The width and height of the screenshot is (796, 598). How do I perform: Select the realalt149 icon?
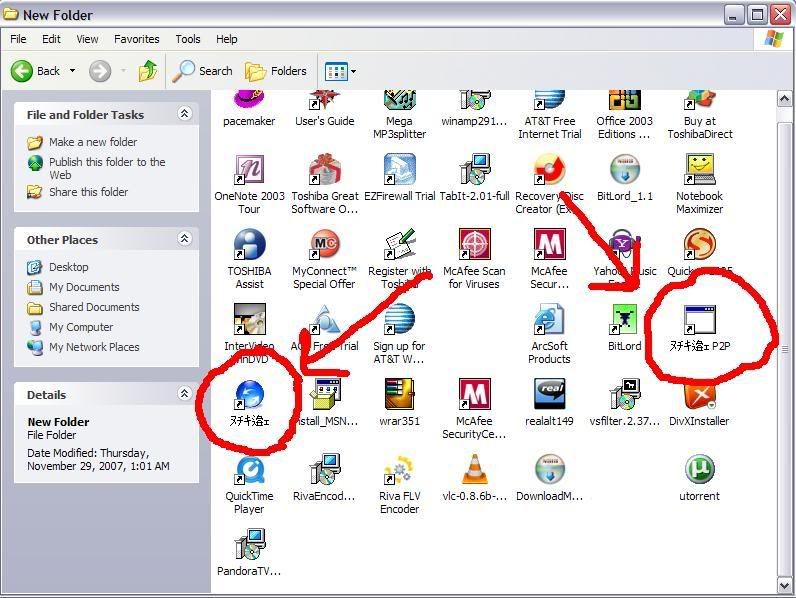pyautogui.click(x=549, y=394)
